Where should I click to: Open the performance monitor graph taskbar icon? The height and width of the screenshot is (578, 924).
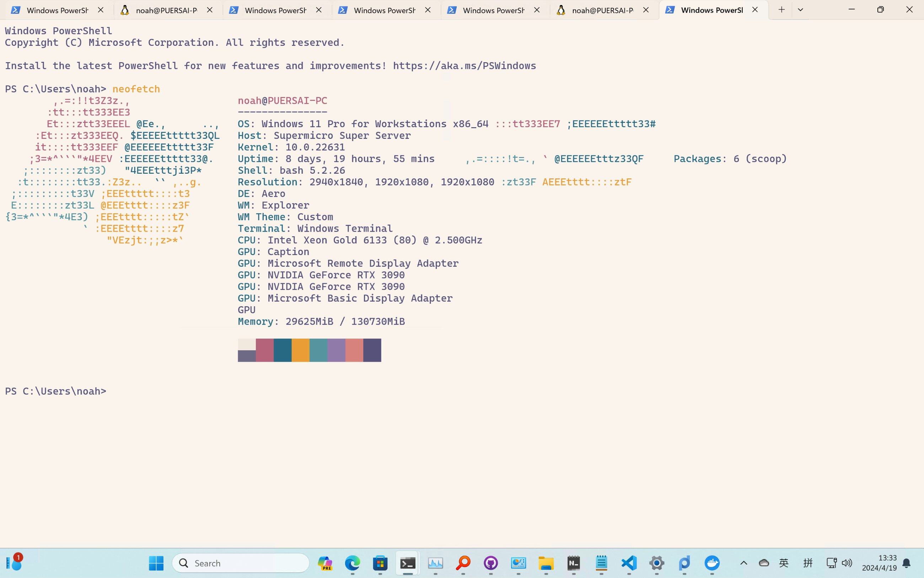click(435, 563)
